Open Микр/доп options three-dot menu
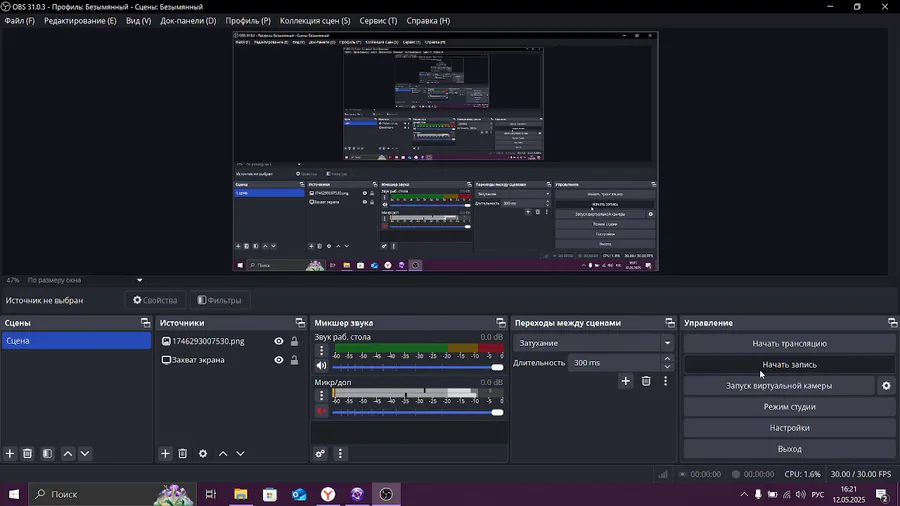The image size is (900, 506). coord(321,395)
